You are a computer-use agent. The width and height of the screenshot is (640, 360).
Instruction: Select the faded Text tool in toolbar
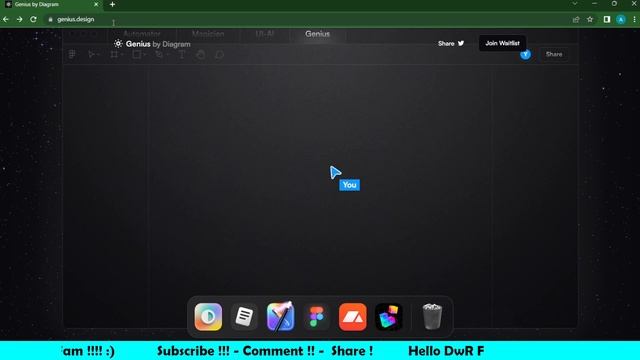click(x=182, y=54)
